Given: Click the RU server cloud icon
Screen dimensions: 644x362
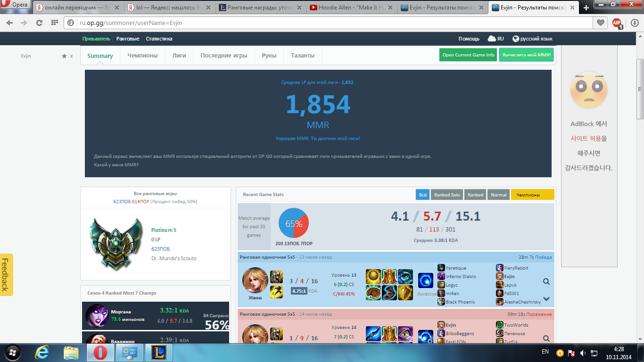Looking at the screenshot, I should (x=492, y=39).
